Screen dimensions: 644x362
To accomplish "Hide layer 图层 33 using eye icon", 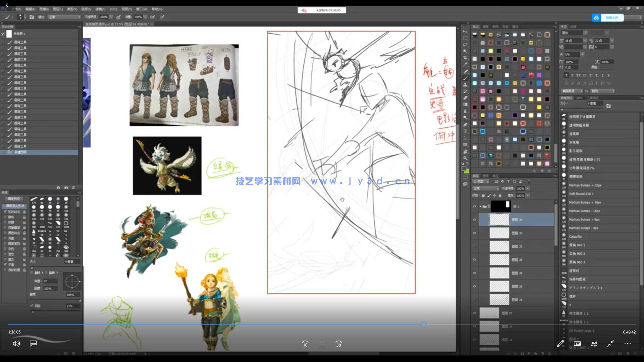I will tap(474, 233).
